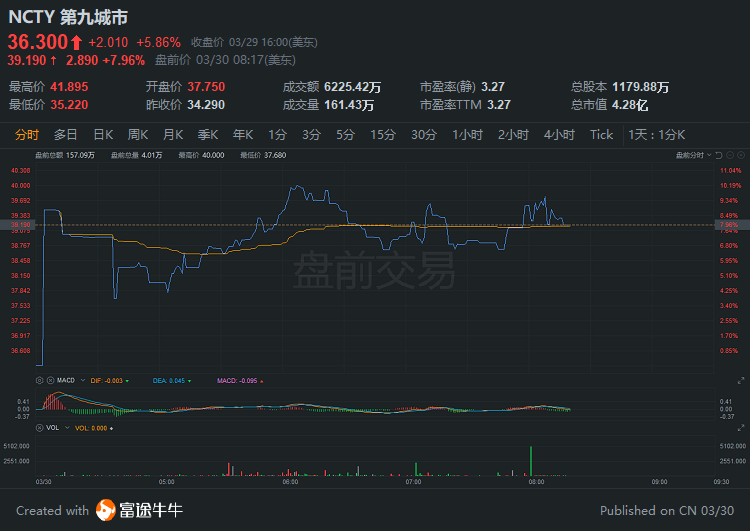Click the closing price 36.300
Image resolution: width=750 pixels, height=531 pixels.
pyautogui.click(x=38, y=42)
